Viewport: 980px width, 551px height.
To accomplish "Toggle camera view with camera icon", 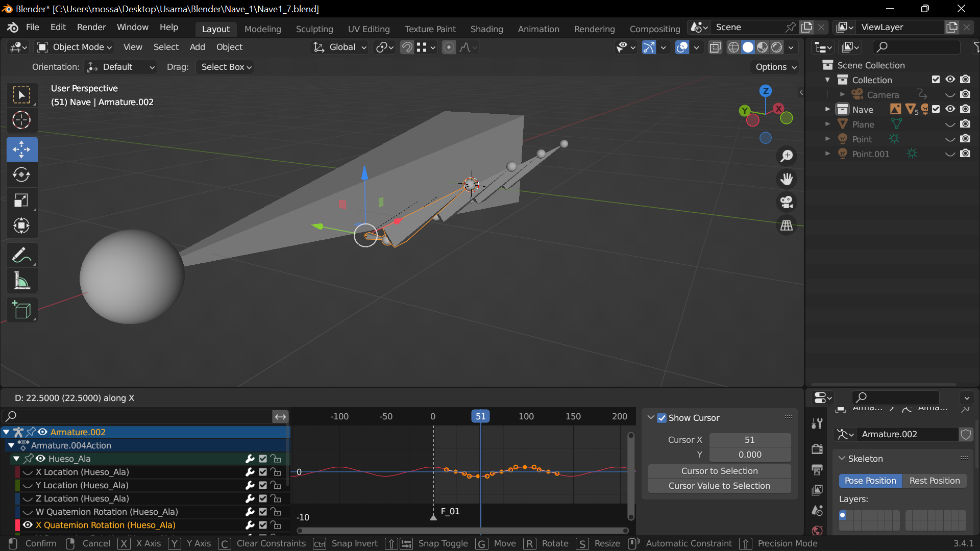I will pos(787,202).
